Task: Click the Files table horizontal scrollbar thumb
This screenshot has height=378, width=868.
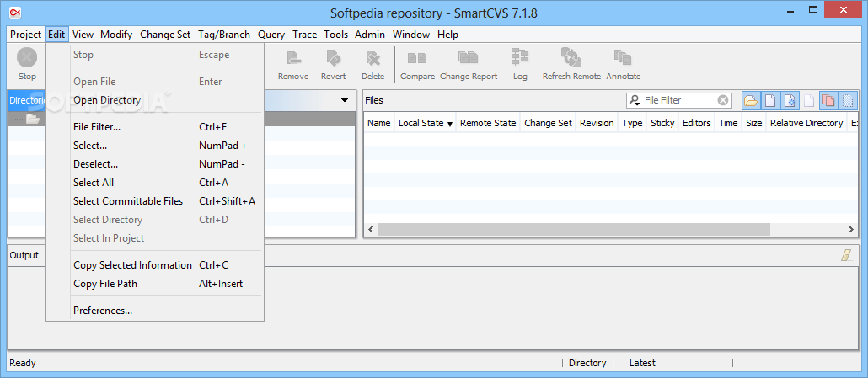Action: pos(574,229)
